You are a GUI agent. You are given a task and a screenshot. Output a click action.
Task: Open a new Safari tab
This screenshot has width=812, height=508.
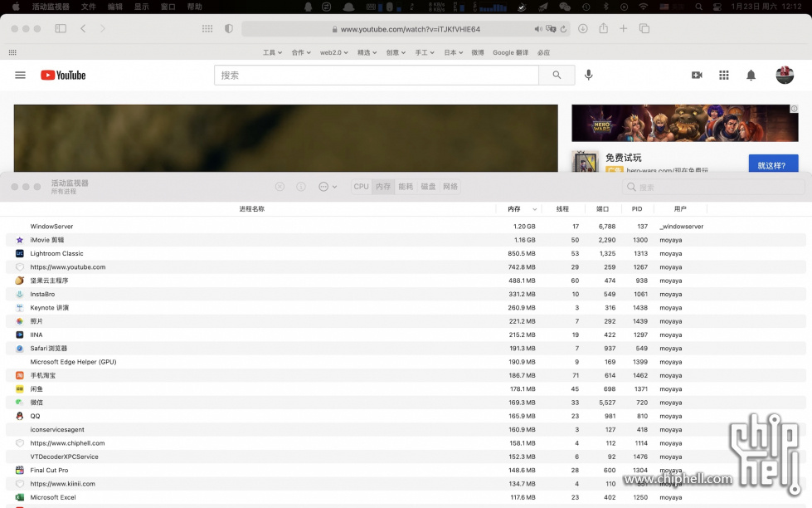[624, 28]
